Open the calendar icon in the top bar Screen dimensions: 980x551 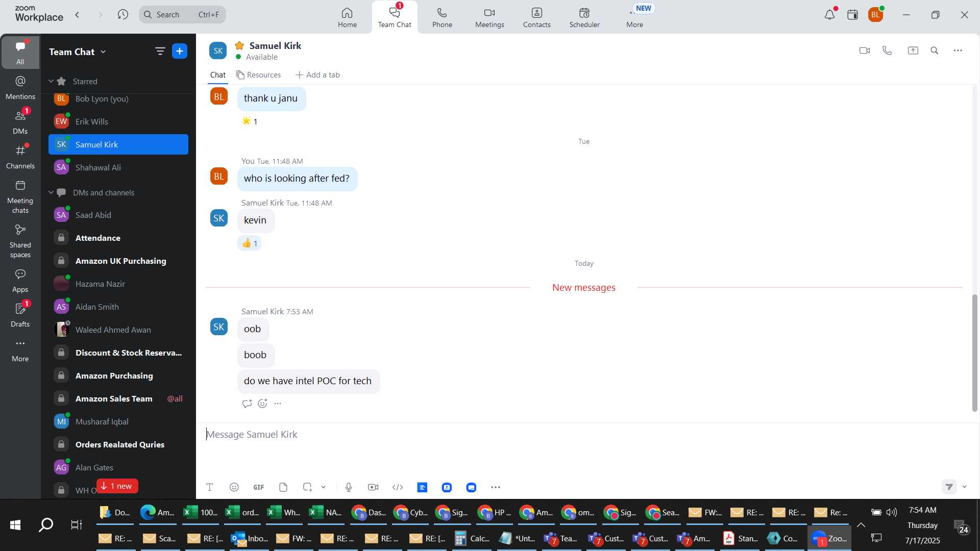pos(852,14)
